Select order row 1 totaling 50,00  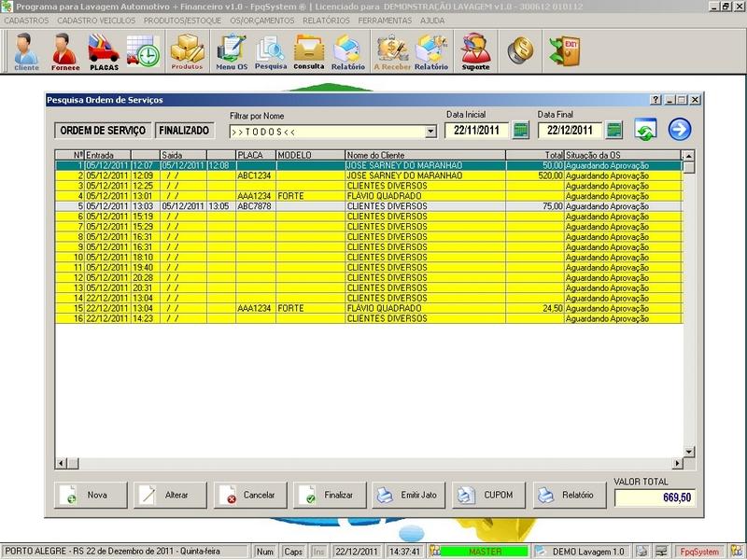[x=369, y=166]
